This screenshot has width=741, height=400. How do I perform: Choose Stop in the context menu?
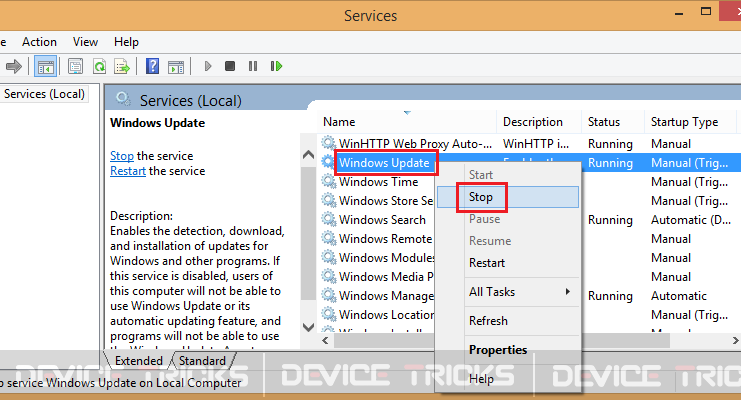point(508,197)
